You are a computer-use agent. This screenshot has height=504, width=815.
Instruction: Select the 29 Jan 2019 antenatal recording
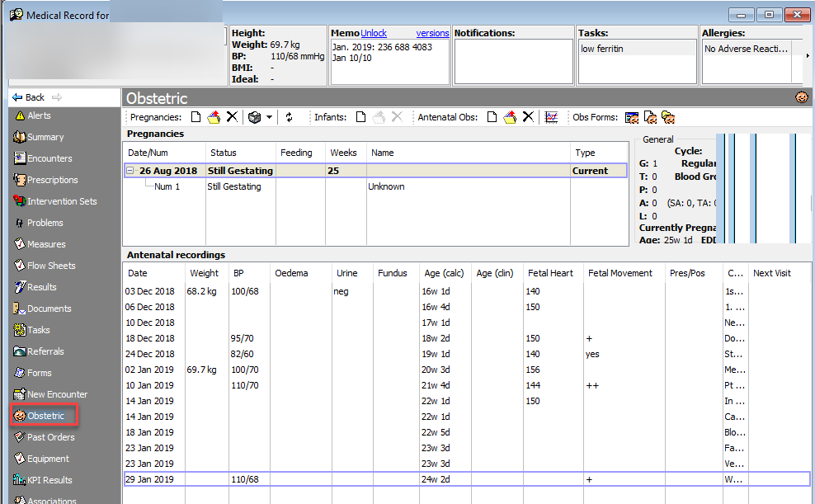(x=467, y=479)
